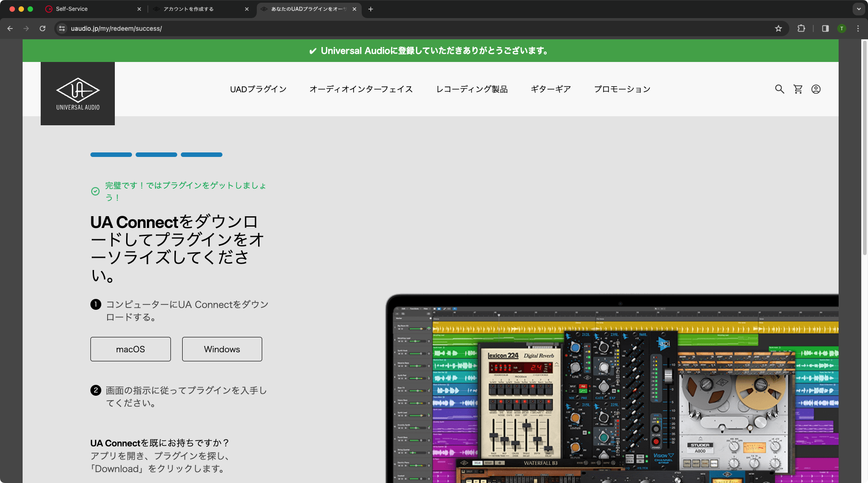Click the Universal Audio logo
Viewport: 868px width, 483px height.
[78, 94]
